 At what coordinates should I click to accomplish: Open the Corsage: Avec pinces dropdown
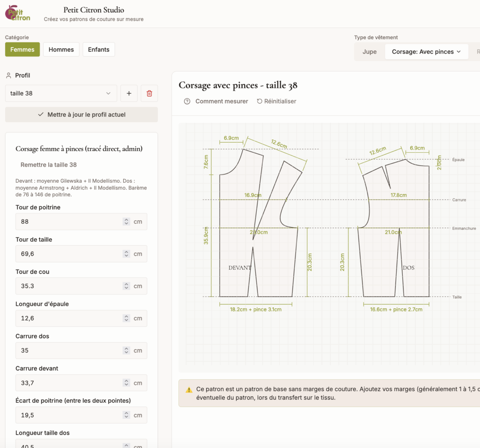pyautogui.click(x=426, y=52)
